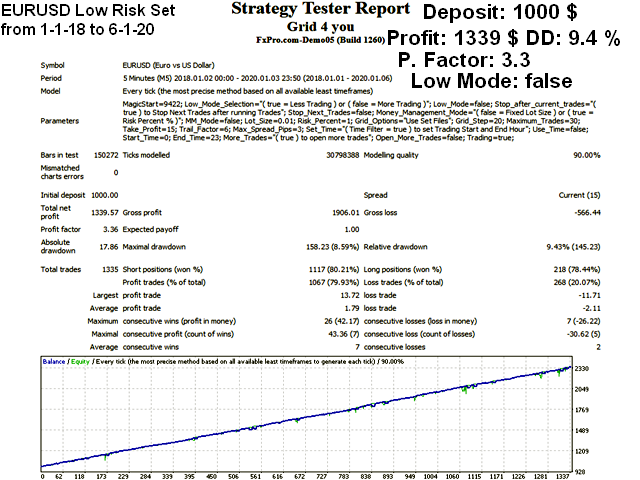The image size is (640, 480).
Task: Click the 'Total trades' label
Action: pos(61,269)
